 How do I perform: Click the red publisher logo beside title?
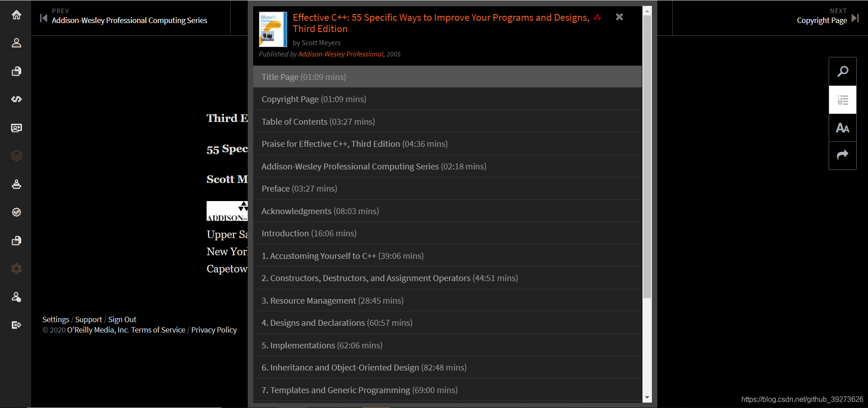point(598,17)
